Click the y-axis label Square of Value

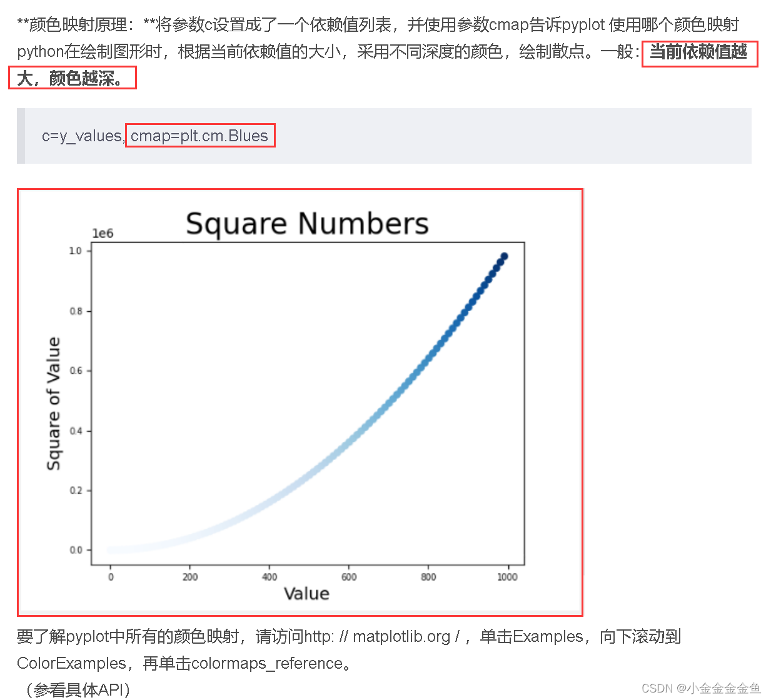pos(54,404)
